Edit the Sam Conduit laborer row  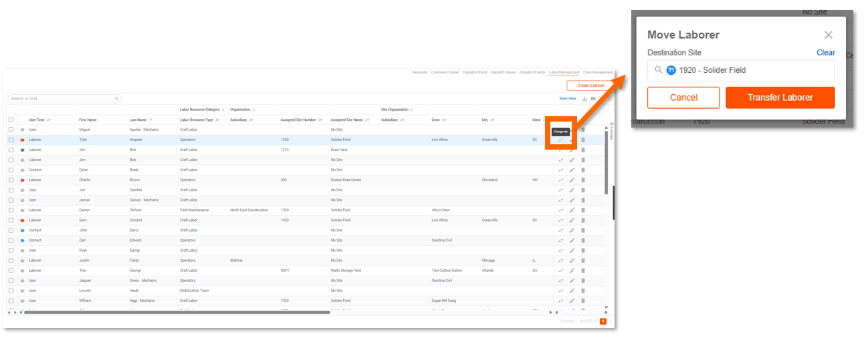[x=572, y=220]
